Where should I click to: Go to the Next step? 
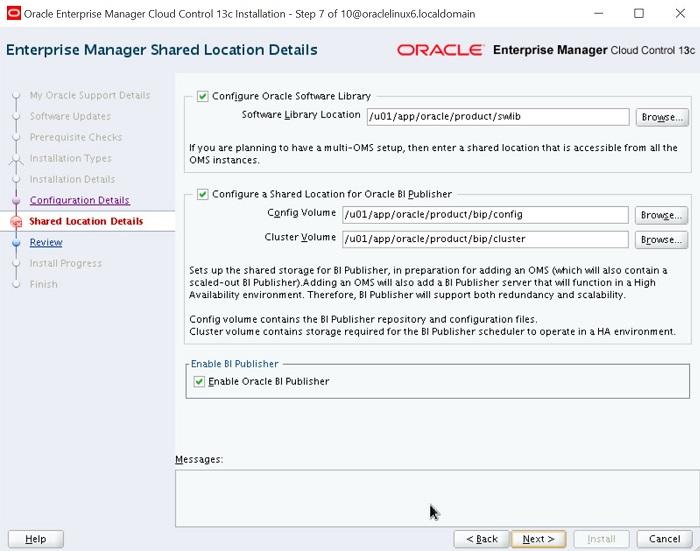538,539
